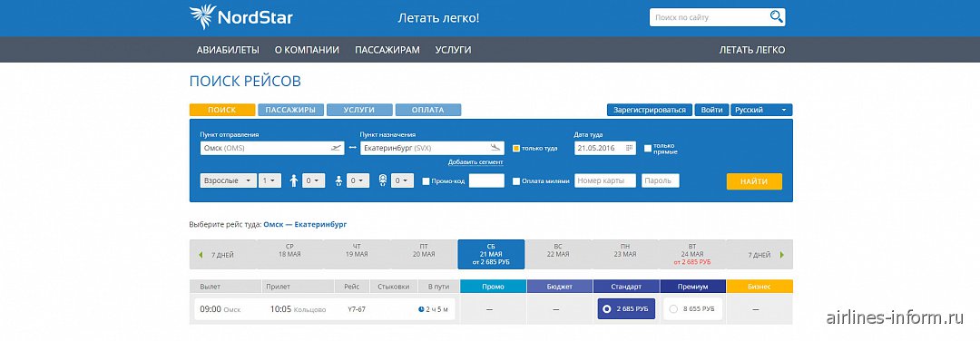Click the infant passenger icon
Screen dimensions: 980x341
click(x=338, y=180)
